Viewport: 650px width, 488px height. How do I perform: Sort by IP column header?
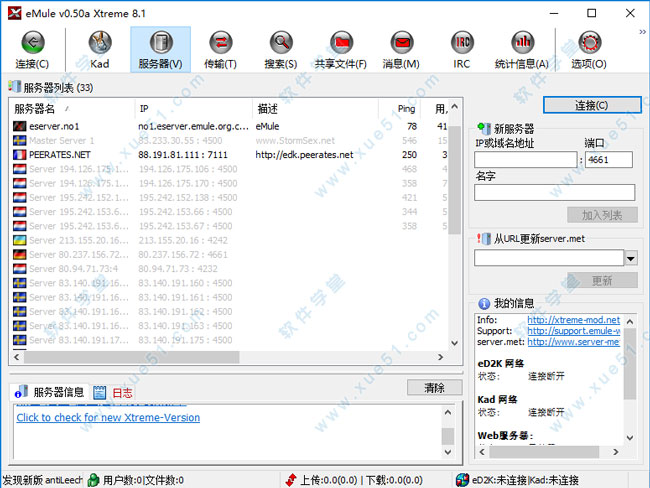click(194, 109)
